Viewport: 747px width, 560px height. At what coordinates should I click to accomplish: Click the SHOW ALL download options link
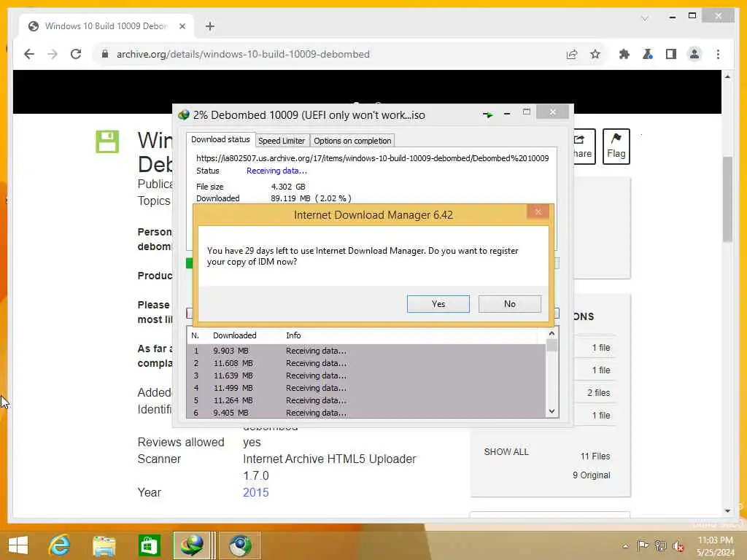tap(506, 451)
